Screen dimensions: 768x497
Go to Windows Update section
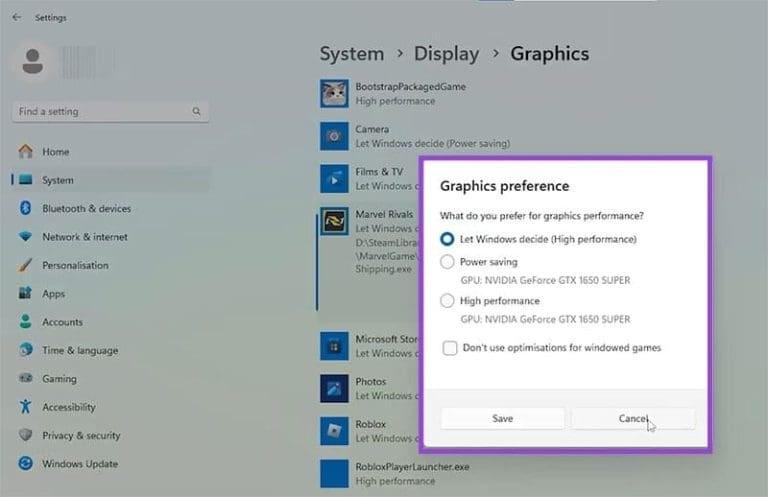tap(79, 464)
